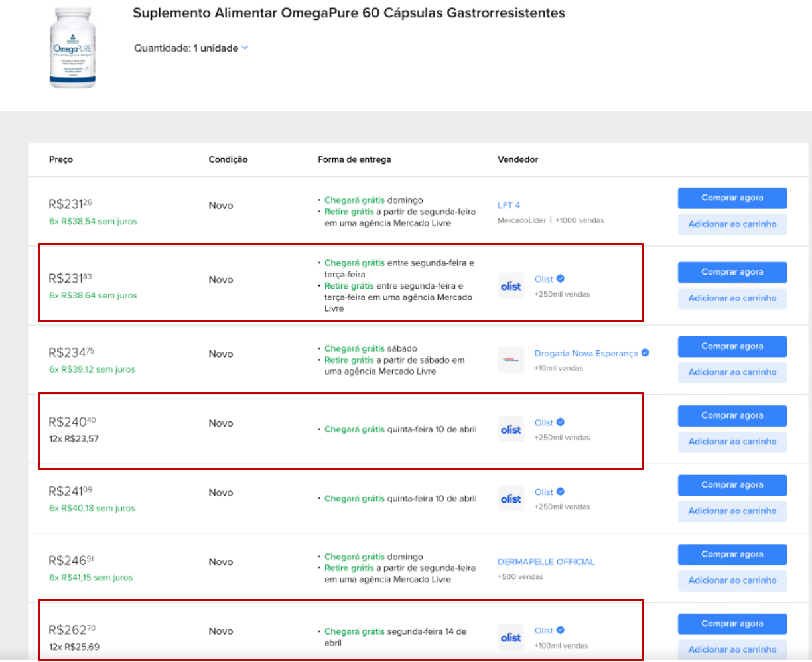Image resolution: width=812 pixels, height=662 pixels.
Task: Add the DERMAPELLE OFFICIAL offer to cart
Action: click(x=732, y=580)
